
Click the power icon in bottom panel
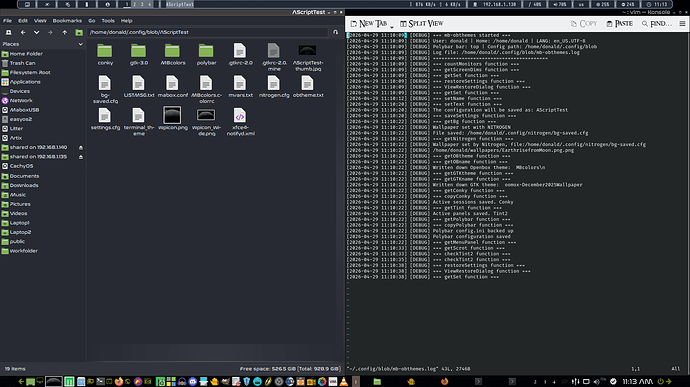tap(660, 382)
